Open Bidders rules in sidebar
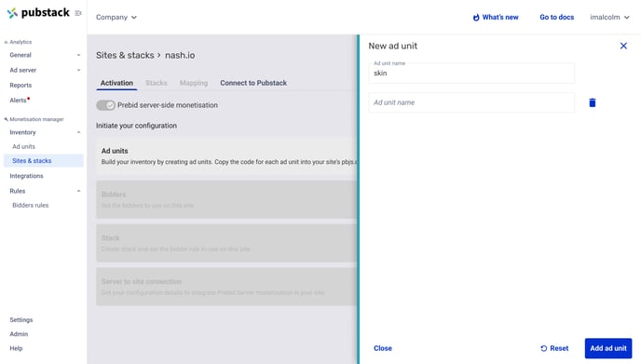 tap(30, 205)
